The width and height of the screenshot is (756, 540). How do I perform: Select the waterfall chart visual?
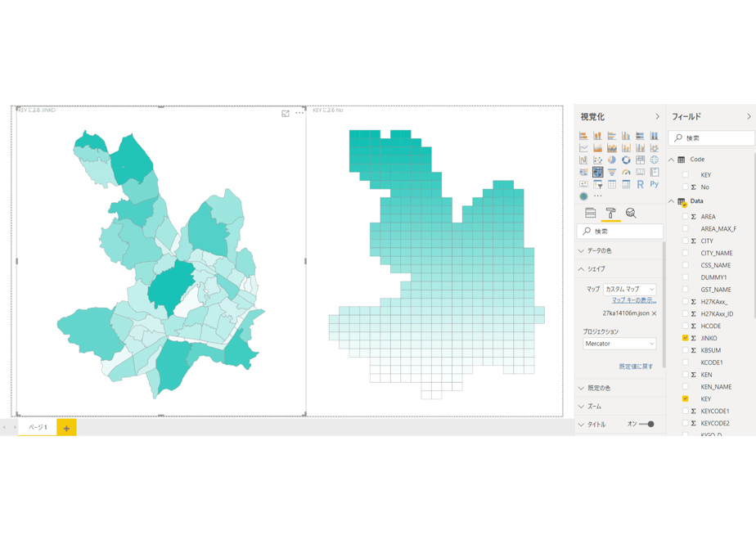(583, 160)
